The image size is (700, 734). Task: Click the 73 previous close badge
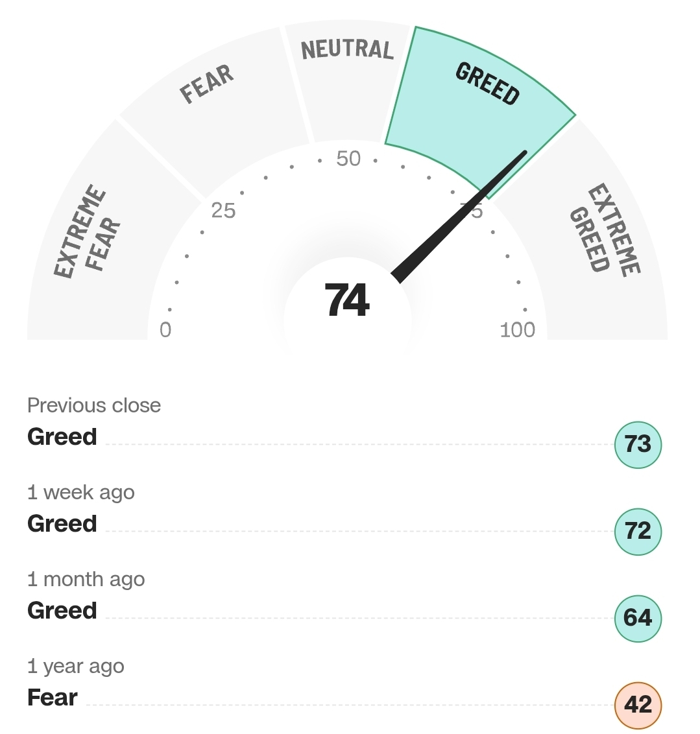pos(638,444)
